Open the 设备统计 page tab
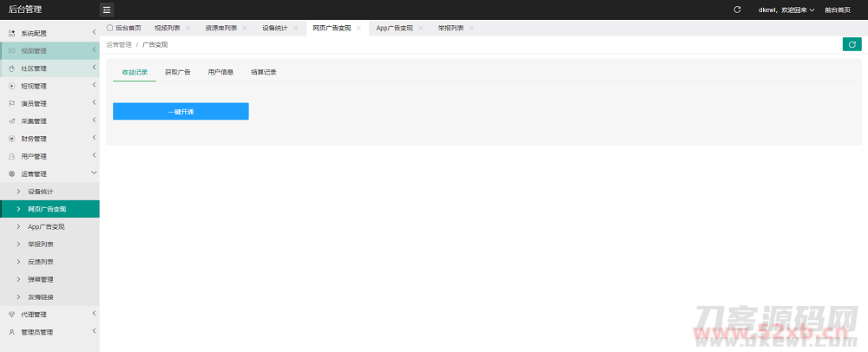868x352 pixels. click(275, 29)
